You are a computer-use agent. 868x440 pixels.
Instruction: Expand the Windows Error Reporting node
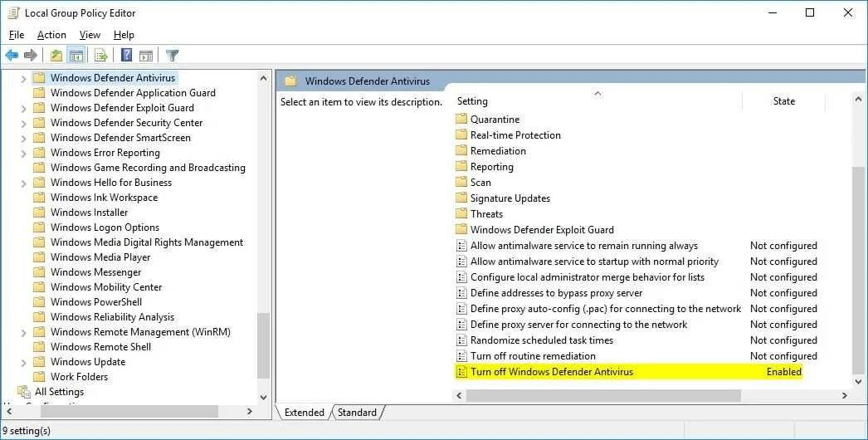(x=23, y=154)
